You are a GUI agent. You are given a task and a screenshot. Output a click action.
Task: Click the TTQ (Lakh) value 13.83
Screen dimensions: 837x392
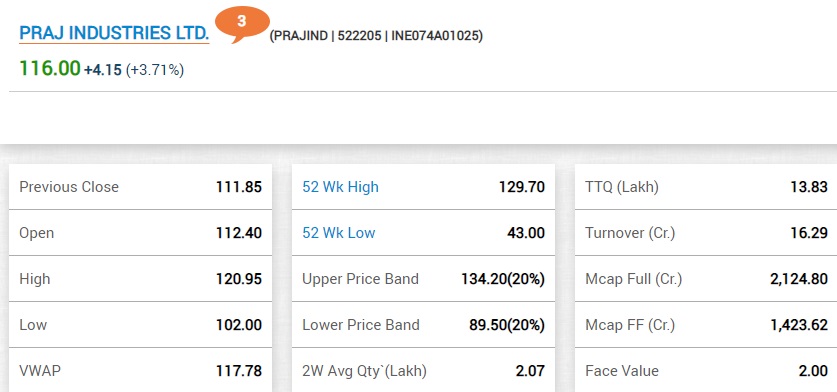[809, 187]
